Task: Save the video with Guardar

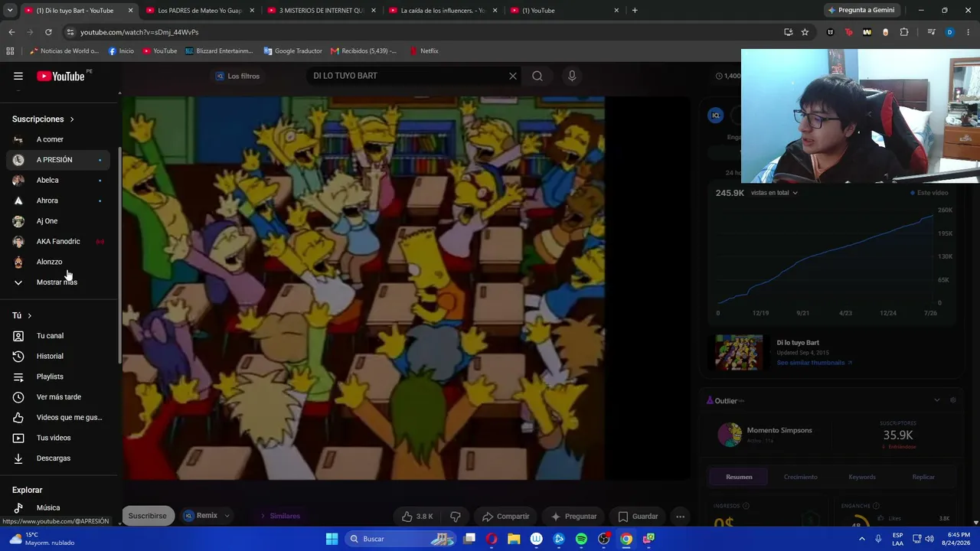Action: [638, 517]
